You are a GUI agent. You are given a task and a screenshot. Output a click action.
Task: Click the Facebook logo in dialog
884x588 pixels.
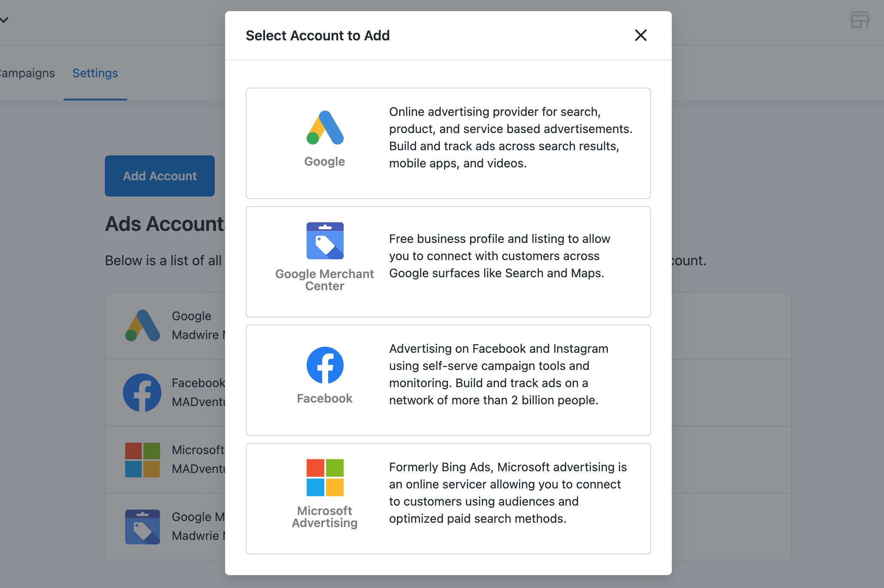pos(325,365)
